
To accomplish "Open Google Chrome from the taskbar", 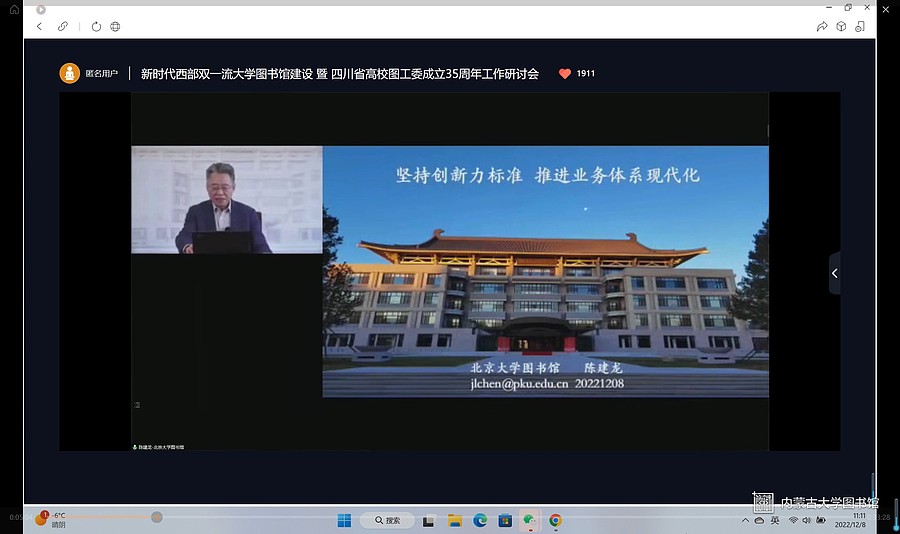I will tap(555, 520).
